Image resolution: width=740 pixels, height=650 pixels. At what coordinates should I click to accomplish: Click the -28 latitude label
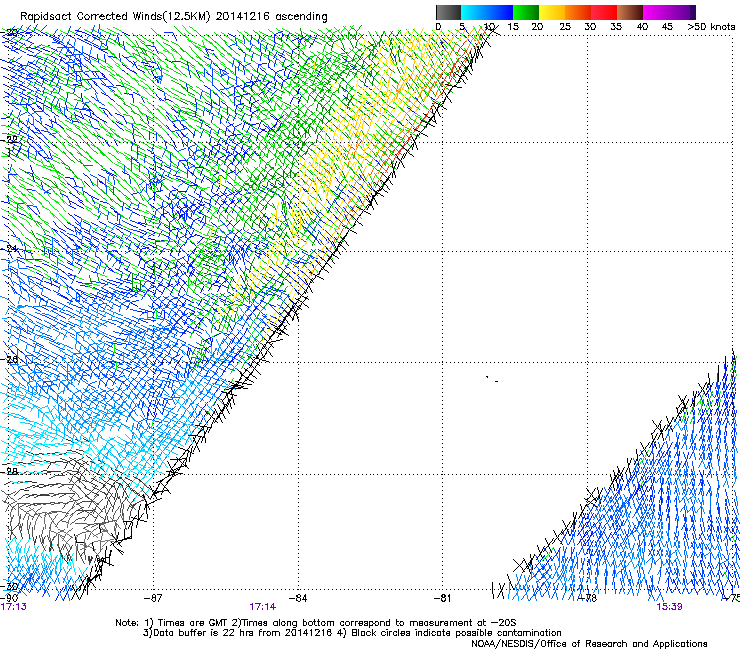tap(9, 471)
